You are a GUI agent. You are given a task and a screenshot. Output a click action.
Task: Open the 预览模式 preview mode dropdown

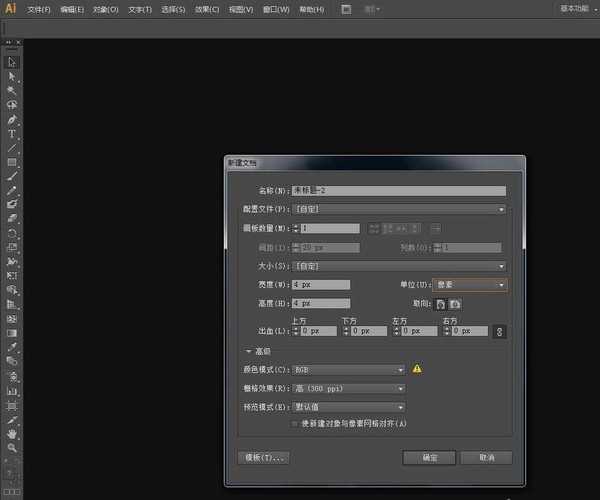[x=349, y=407]
